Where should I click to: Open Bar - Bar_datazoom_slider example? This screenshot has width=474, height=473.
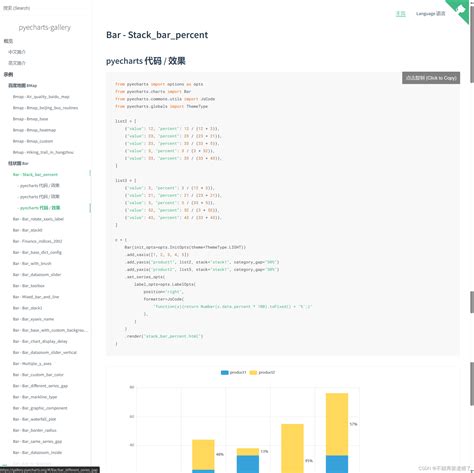point(37,275)
